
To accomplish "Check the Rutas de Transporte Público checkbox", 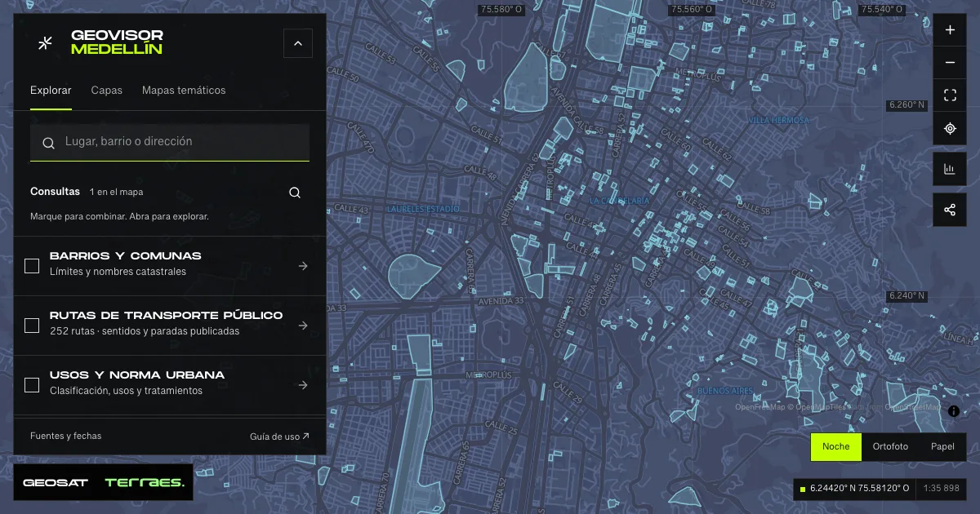I will pos(32,326).
